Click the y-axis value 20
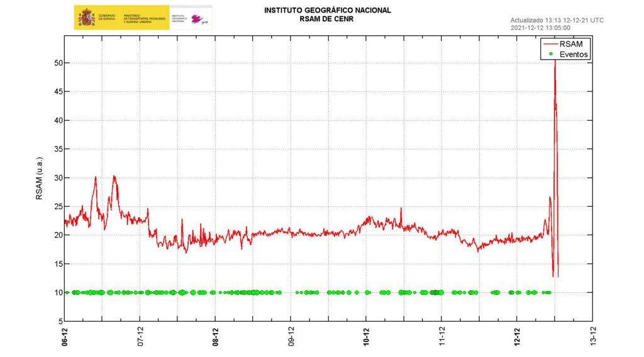The width and height of the screenshot is (644, 357). tap(58, 235)
